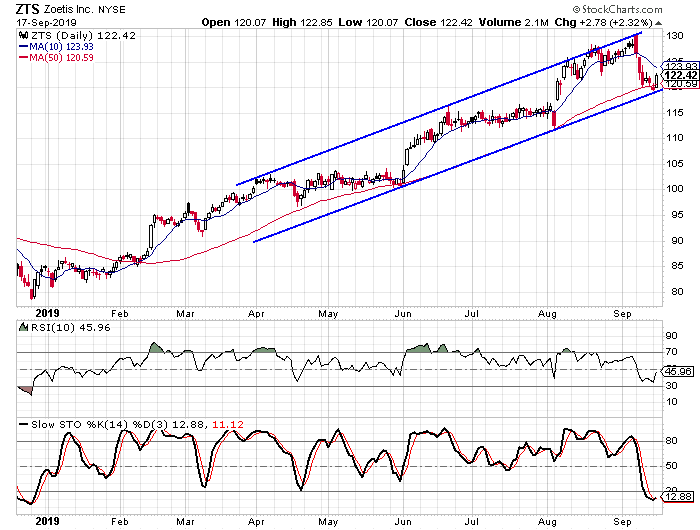Image resolution: width=700 pixels, height=530 pixels.
Task: Click the red 120.59 MA price tag
Action: pos(680,84)
